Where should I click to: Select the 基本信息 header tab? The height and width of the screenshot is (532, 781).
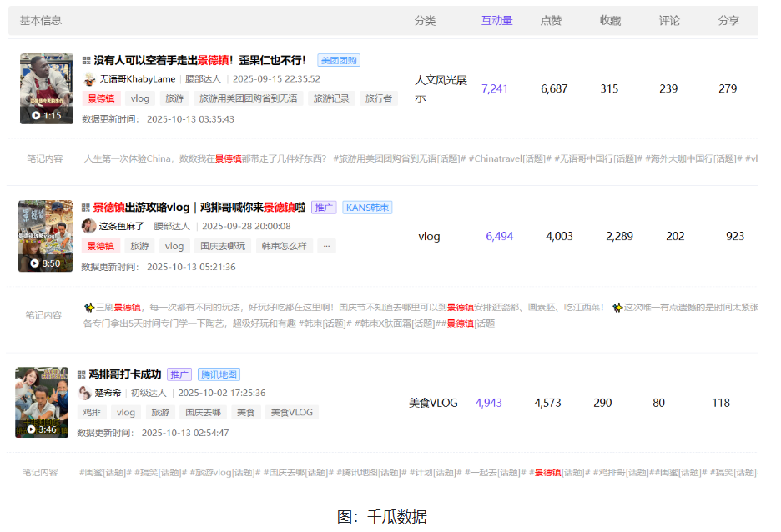click(x=39, y=20)
